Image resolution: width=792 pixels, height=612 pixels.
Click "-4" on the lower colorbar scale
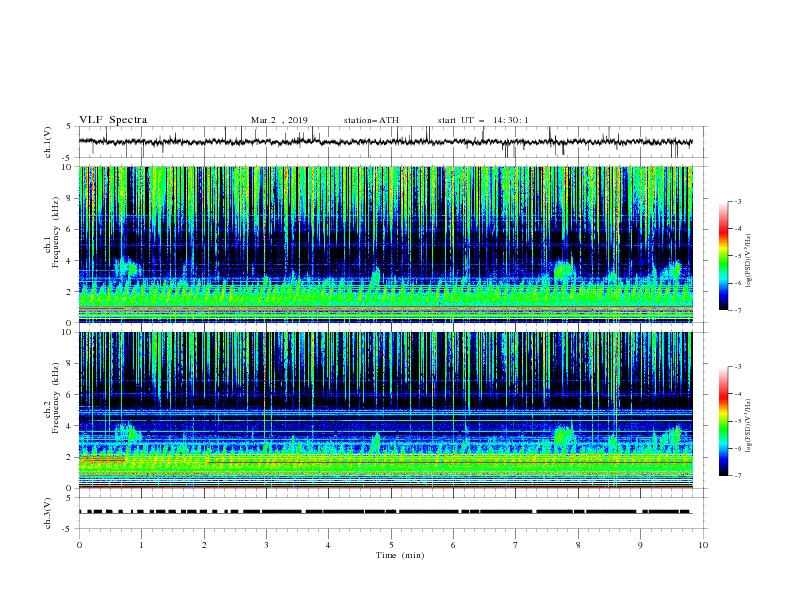pyautogui.click(x=737, y=394)
